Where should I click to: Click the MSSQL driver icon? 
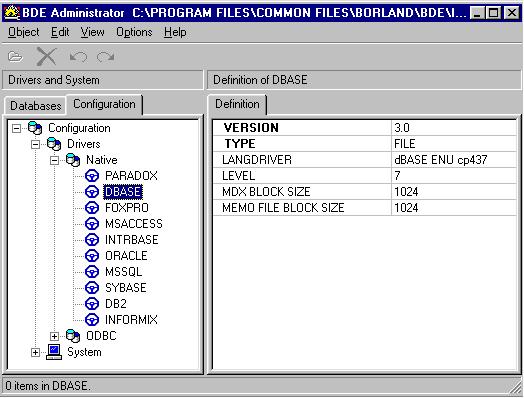92,272
